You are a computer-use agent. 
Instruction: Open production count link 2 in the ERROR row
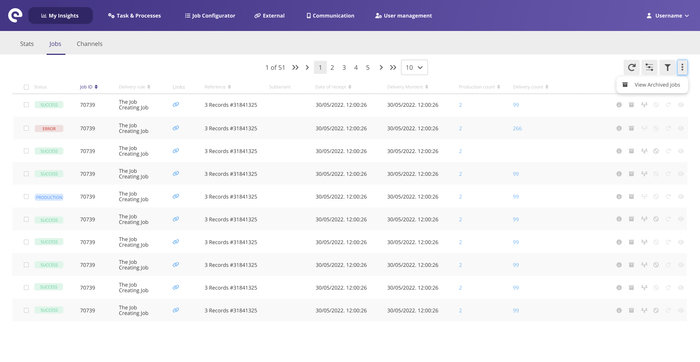pos(460,128)
